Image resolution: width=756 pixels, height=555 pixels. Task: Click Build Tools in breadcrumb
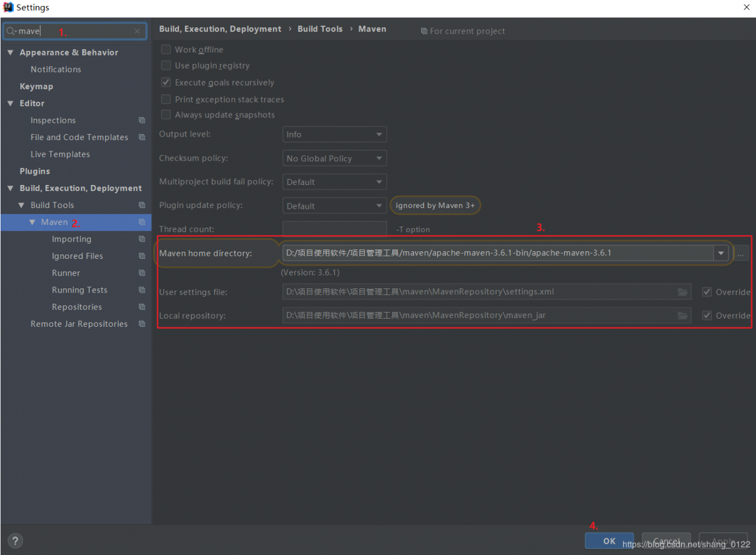click(320, 29)
